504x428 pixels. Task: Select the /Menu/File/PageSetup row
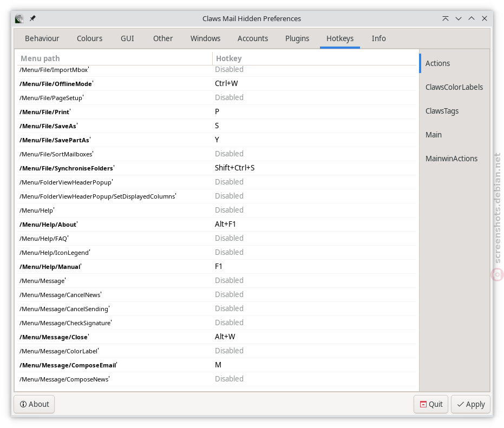click(217, 98)
